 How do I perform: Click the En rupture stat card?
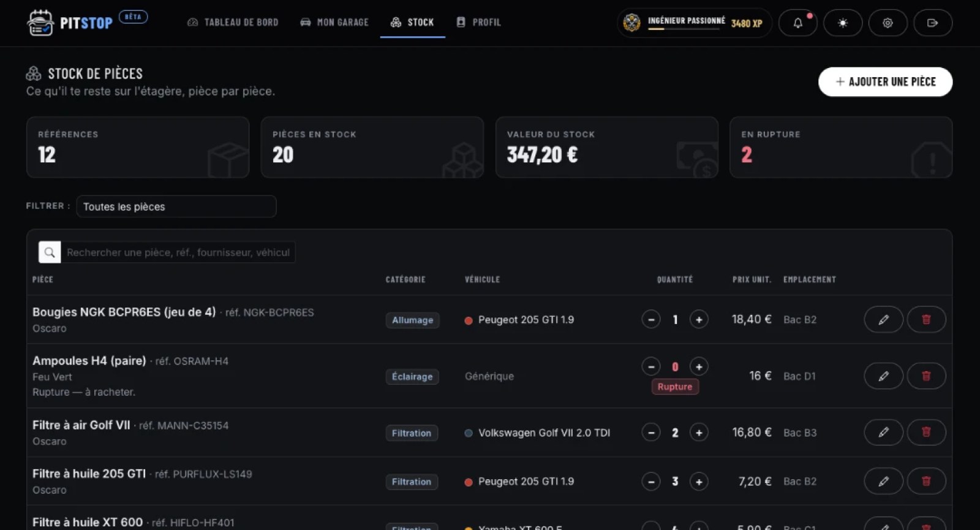tap(840, 147)
